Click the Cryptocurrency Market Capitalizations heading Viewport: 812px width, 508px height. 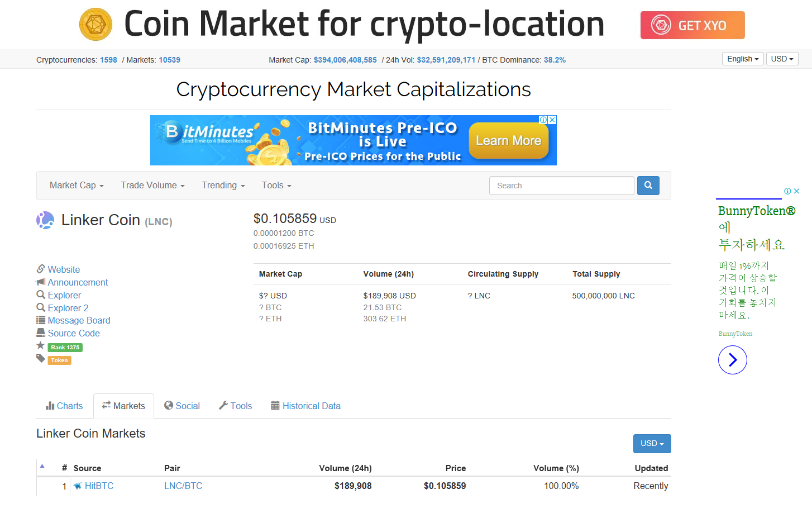(x=354, y=89)
